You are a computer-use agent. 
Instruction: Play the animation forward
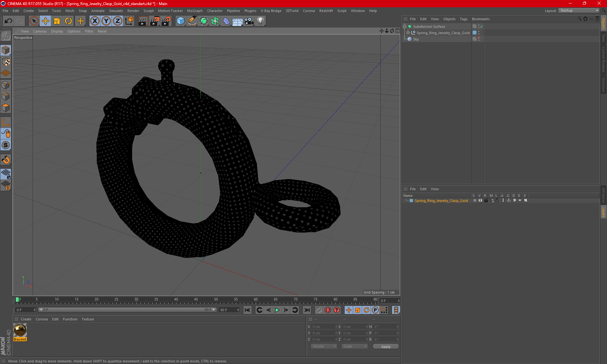[277, 310]
